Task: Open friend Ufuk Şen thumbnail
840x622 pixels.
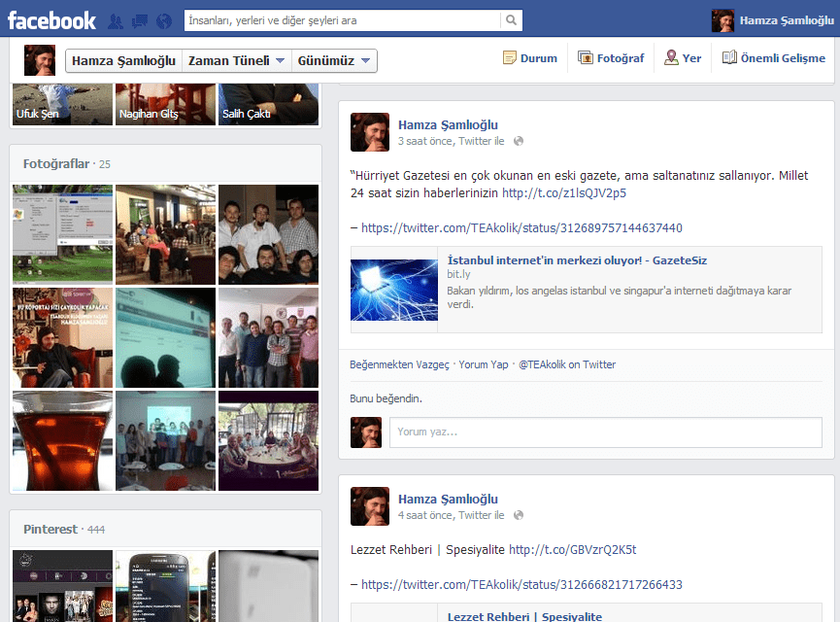Action: point(63,105)
